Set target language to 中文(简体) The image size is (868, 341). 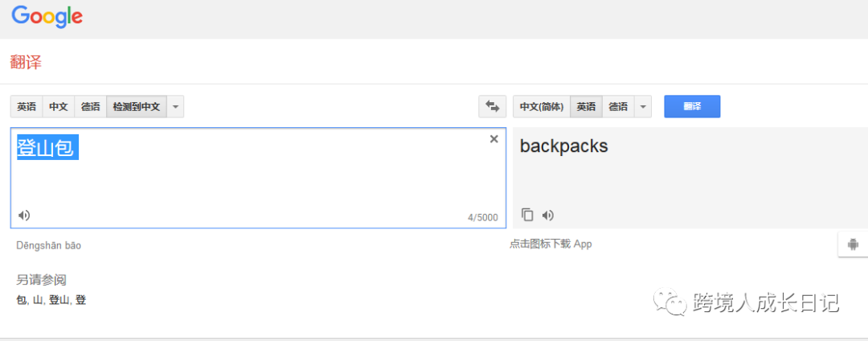pos(542,106)
